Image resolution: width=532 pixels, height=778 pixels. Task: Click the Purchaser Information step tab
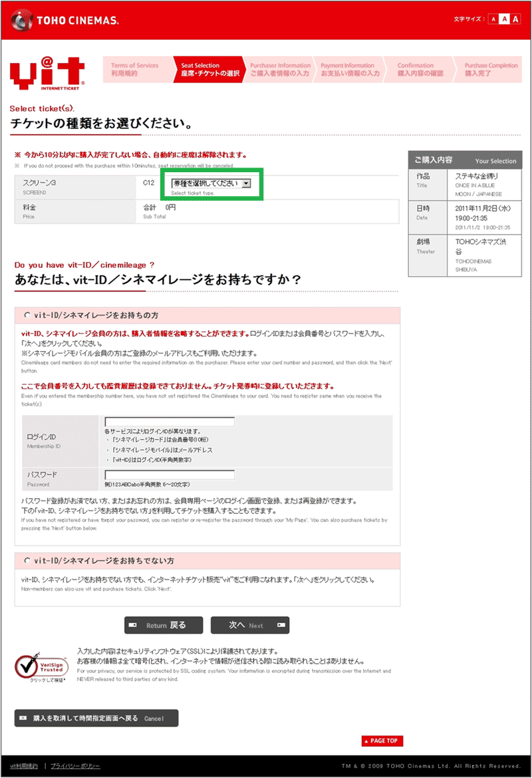pyautogui.click(x=280, y=69)
